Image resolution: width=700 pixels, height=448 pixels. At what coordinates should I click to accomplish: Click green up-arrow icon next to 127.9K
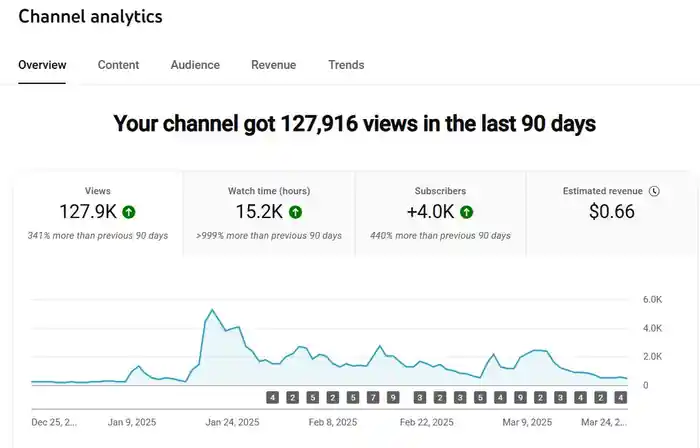[x=129, y=212]
